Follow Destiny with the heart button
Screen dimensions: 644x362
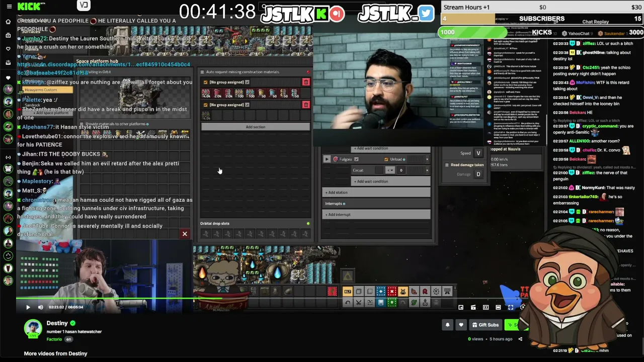pyautogui.click(x=461, y=325)
